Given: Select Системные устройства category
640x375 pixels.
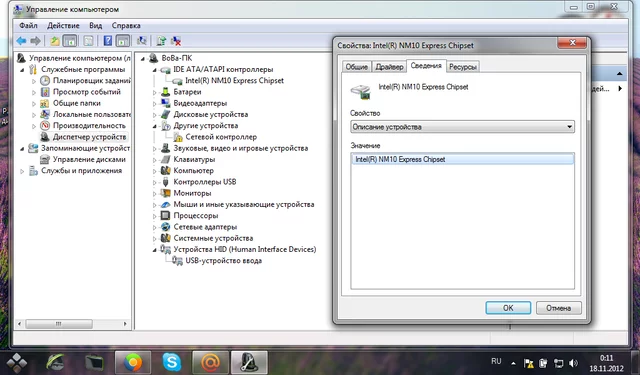Looking at the screenshot, I should 213,238.
